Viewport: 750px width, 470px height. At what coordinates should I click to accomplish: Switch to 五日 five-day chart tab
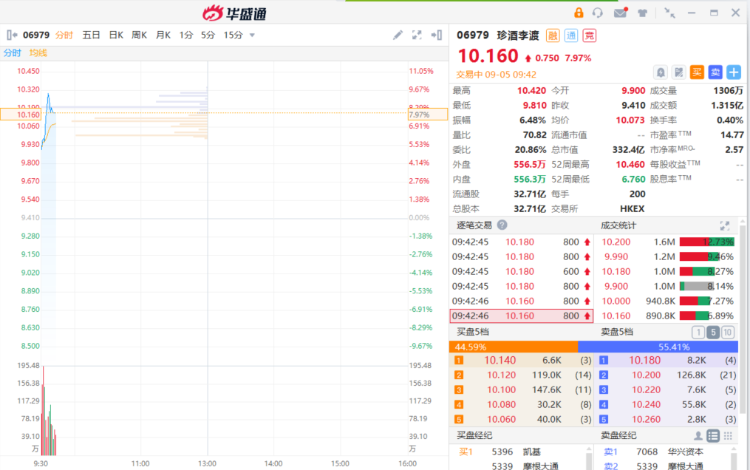tap(91, 35)
